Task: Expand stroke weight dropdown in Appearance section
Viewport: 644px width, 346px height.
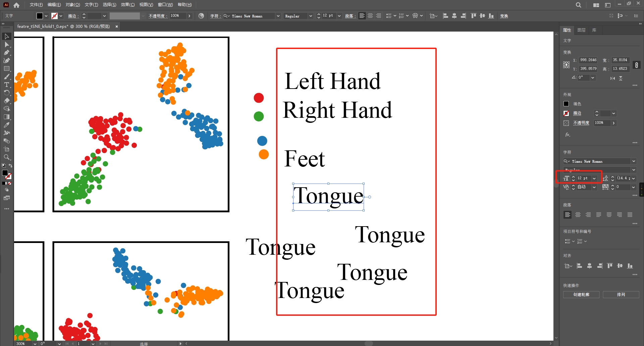Action: (x=614, y=113)
